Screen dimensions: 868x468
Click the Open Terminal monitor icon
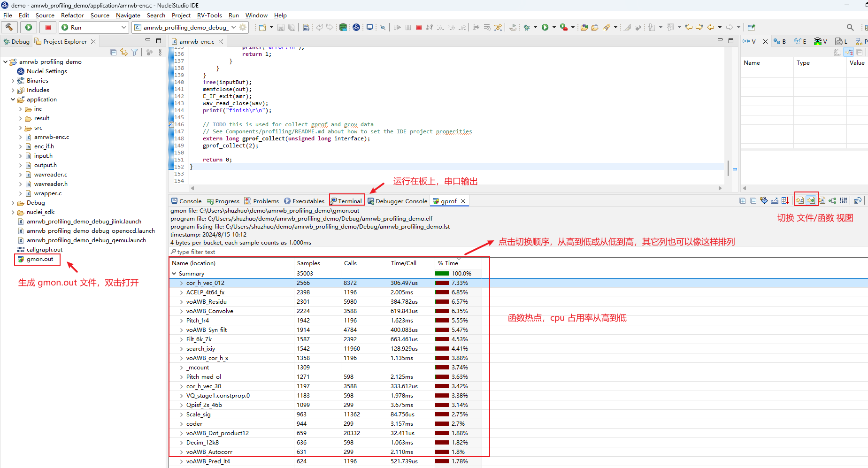click(369, 27)
